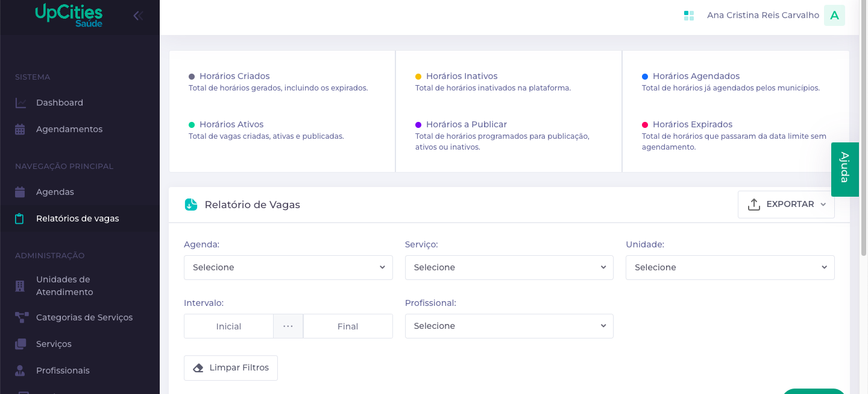Click the Agendamentos calendar icon
Image resolution: width=868 pixels, height=394 pixels.
coord(20,129)
